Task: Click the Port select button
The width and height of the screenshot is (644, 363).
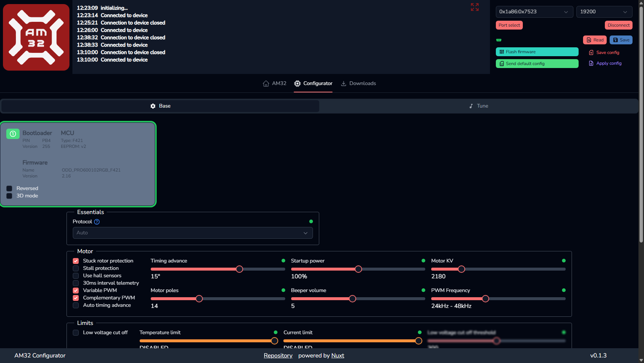Action: click(x=509, y=25)
